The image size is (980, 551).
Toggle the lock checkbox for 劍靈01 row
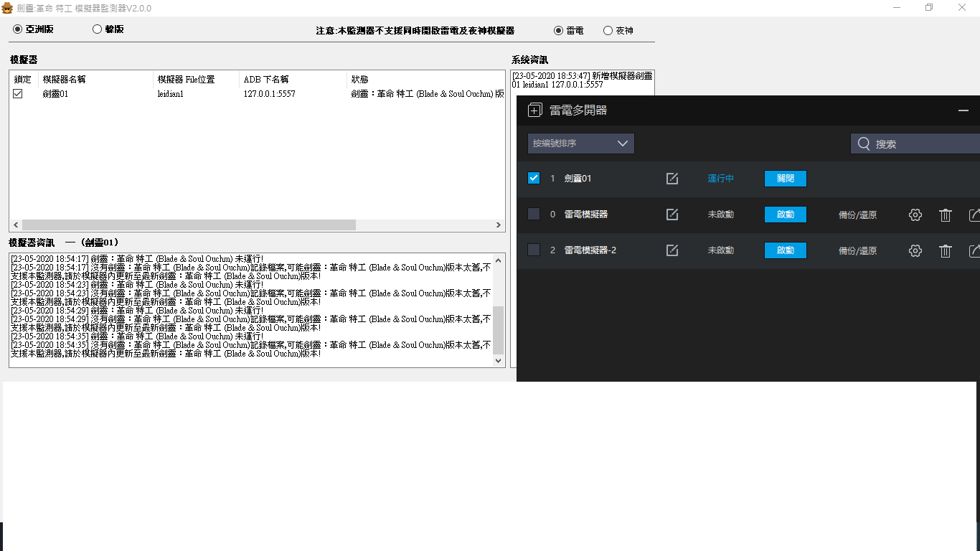pos(18,93)
